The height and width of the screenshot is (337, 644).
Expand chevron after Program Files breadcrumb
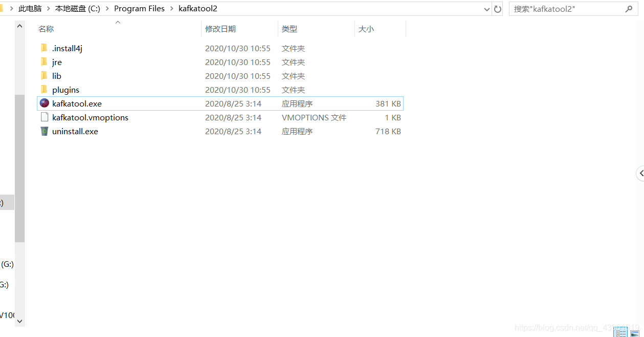point(172,9)
